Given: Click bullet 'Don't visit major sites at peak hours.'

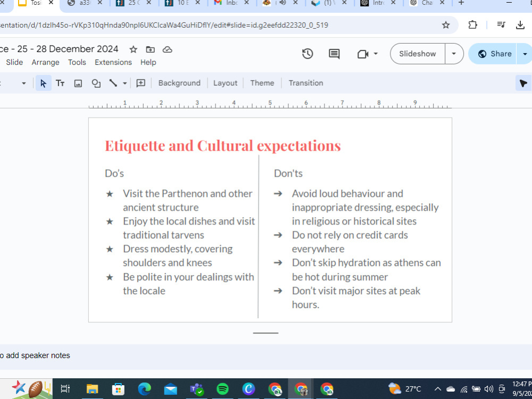Looking at the screenshot, I should pos(356,297).
